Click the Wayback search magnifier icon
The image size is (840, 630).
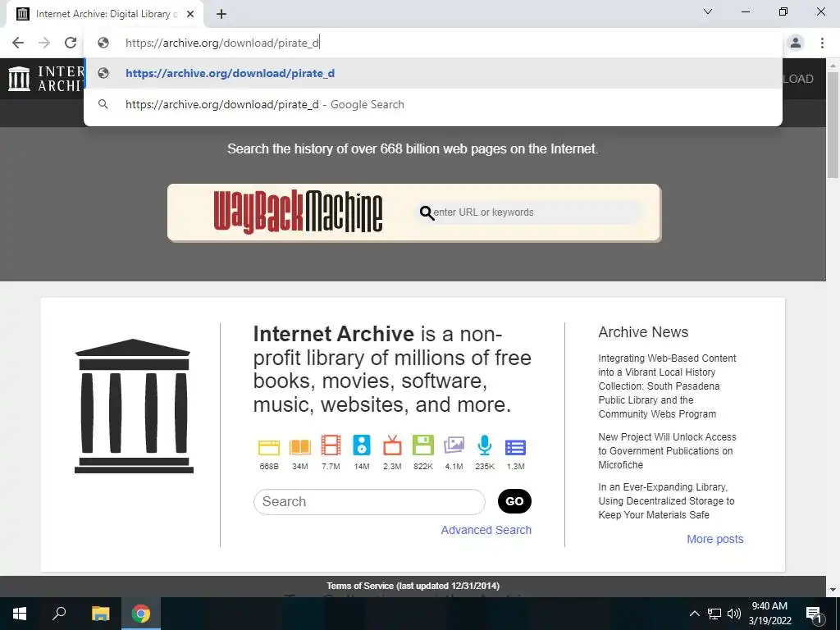pos(427,212)
